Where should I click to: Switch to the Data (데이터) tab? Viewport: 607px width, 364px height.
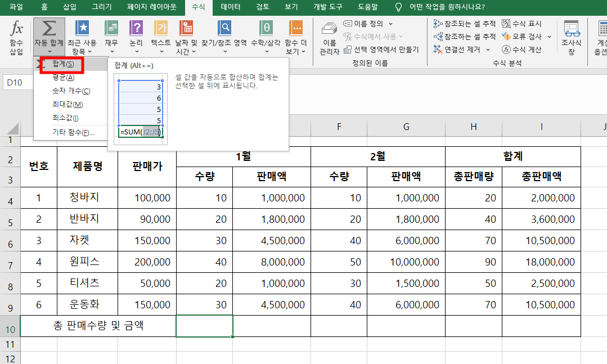coord(231,7)
